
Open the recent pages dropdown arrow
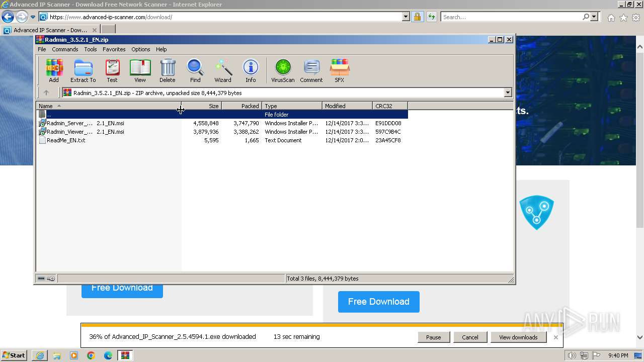coord(33,17)
